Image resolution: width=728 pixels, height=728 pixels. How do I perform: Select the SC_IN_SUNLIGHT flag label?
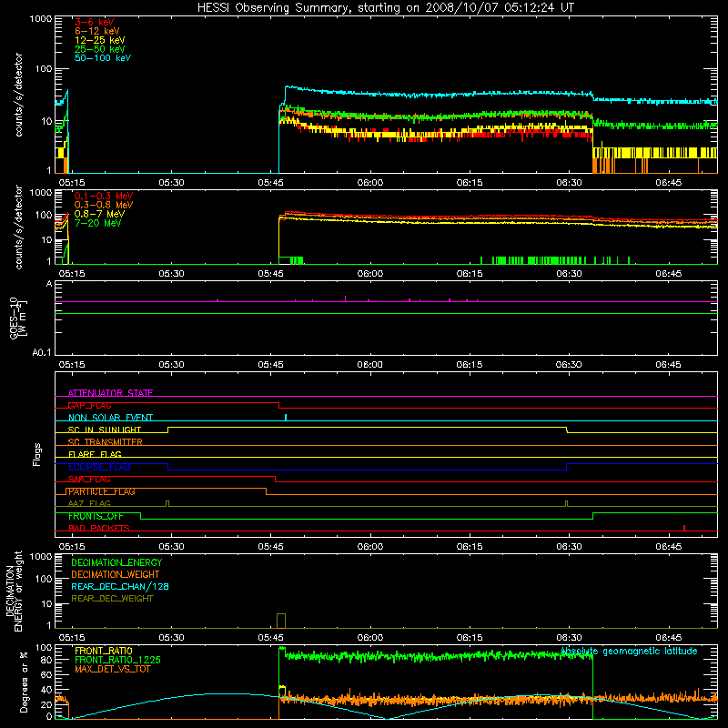click(x=105, y=430)
